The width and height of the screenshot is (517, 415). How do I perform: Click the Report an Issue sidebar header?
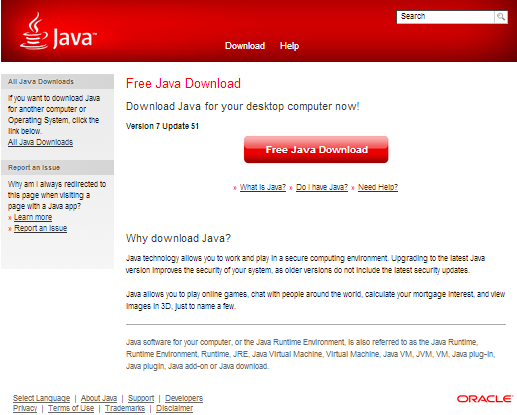[x=57, y=168]
